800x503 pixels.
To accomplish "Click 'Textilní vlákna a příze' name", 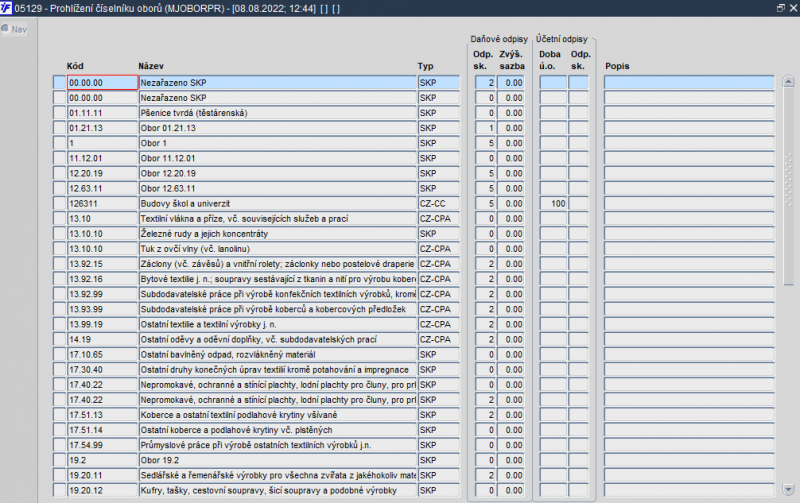I will pyautogui.click(x=278, y=218).
